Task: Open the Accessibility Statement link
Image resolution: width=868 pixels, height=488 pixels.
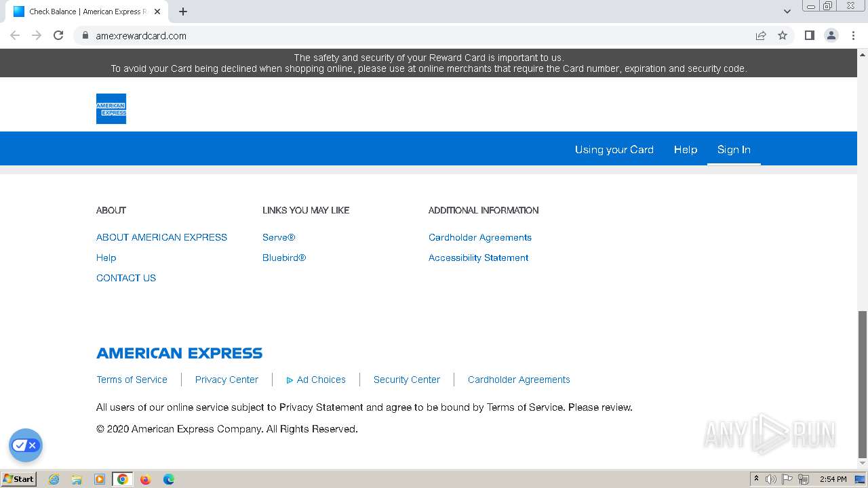Action: 478,258
